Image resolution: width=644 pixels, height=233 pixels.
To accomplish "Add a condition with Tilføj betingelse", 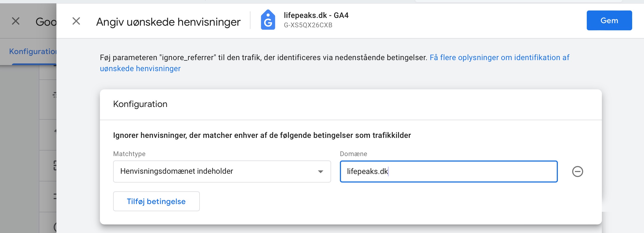I will pos(156,201).
